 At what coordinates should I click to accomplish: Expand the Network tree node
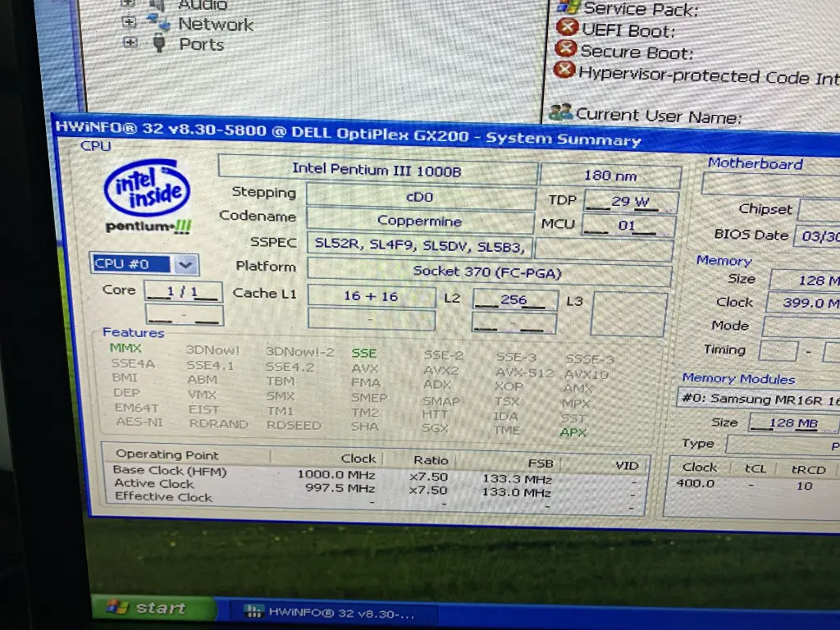[x=129, y=22]
